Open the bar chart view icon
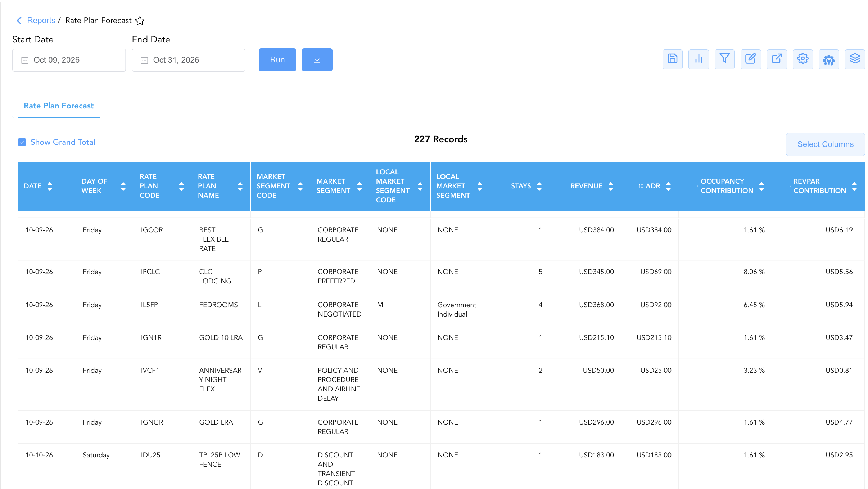Image resolution: width=868 pixels, height=489 pixels. pos(699,59)
